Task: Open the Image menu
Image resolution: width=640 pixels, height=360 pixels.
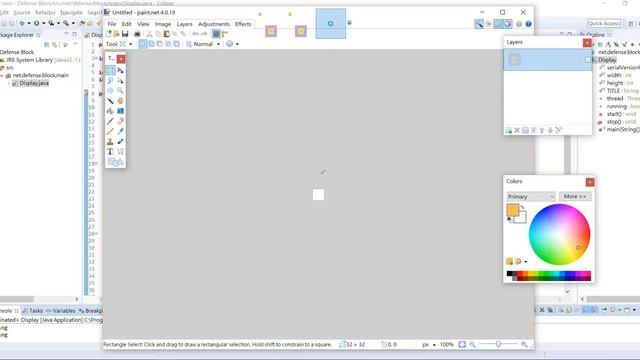Action: [x=163, y=24]
